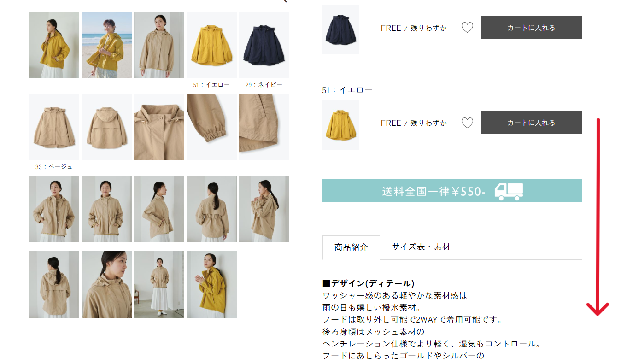View the beige jacket back view thumbnail
The image size is (627, 364).
coord(106,127)
